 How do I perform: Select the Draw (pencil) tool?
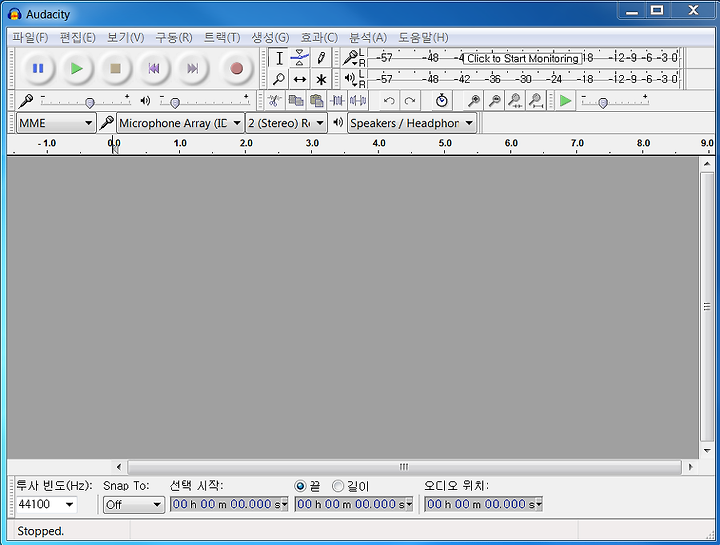321,58
